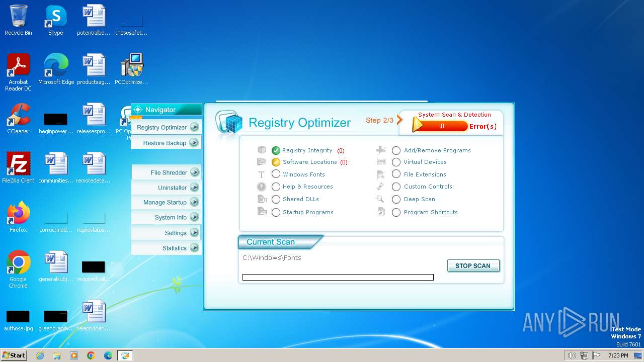Click the Startup Programs EXE icon
The height and width of the screenshot is (362, 644).
pyautogui.click(x=262, y=212)
